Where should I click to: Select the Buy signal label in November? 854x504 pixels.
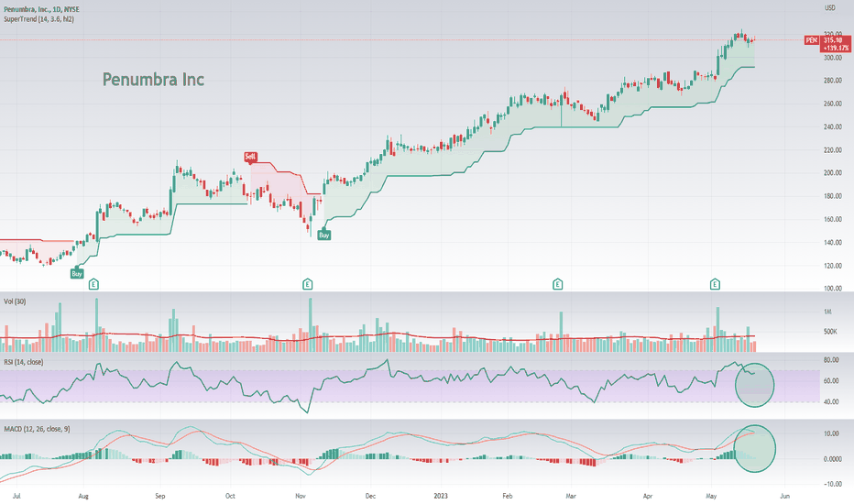[x=324, y=235]
